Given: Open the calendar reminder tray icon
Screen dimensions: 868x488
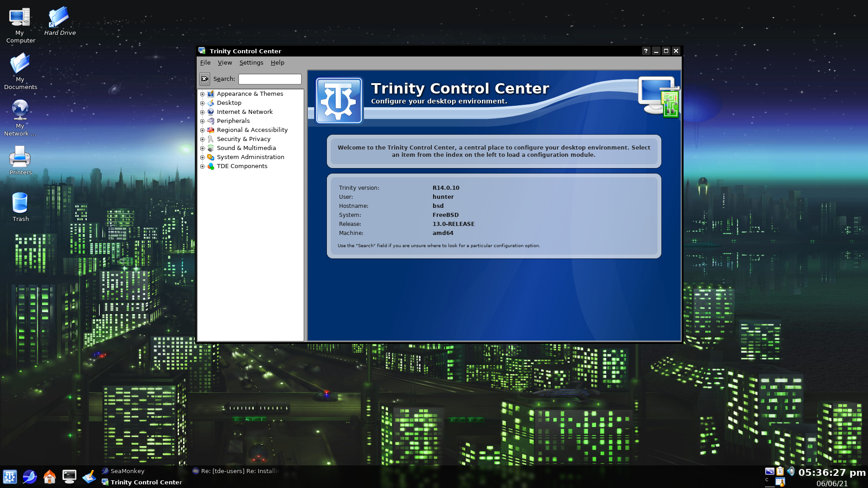Looking at the screenshot, I should coord(780,482).
